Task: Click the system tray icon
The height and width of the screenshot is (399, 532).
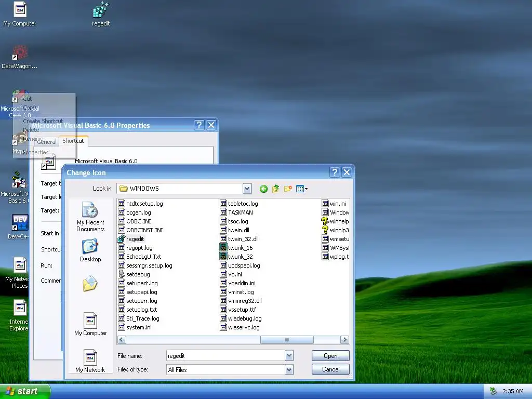Action: [493, 391]
